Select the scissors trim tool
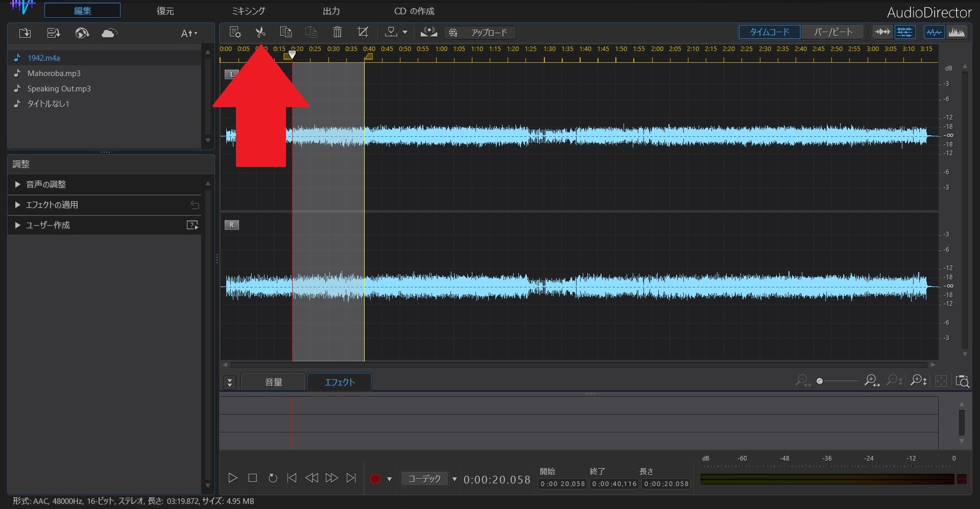This screenshot has height=509, width=980. (x=260, y=32)
